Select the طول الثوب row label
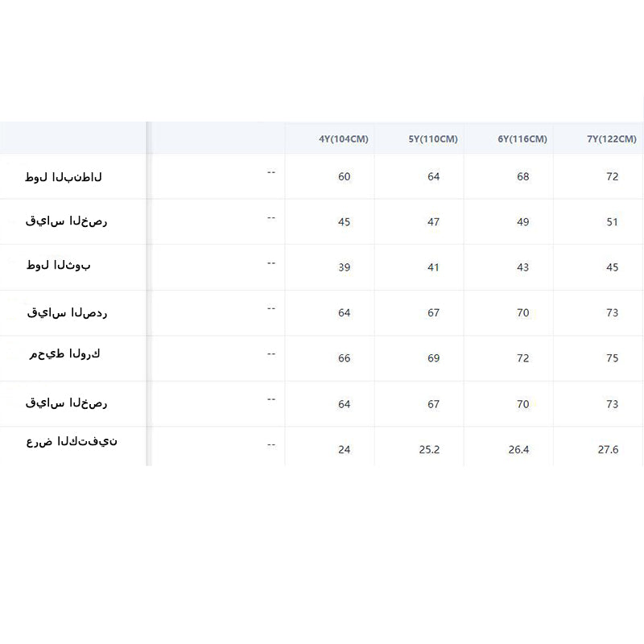Viewport: 644px width, 644px height. point(58,266)
